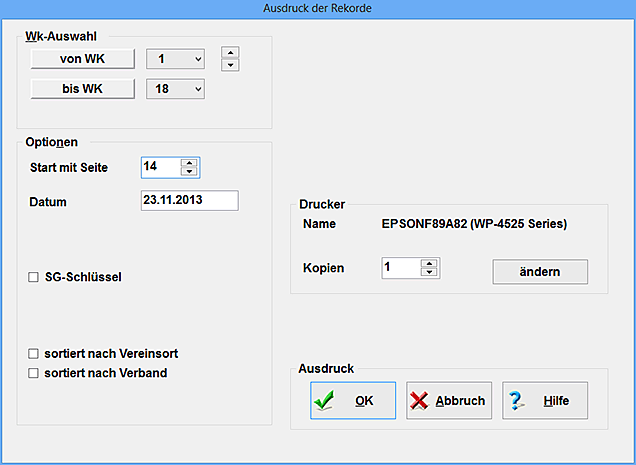Check sortiert nach Vereinsort option

tap(34, 354)
